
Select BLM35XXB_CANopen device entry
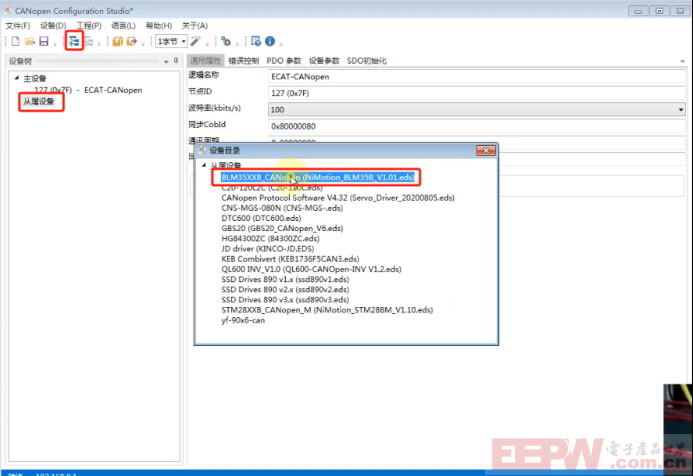click(318, 177)
